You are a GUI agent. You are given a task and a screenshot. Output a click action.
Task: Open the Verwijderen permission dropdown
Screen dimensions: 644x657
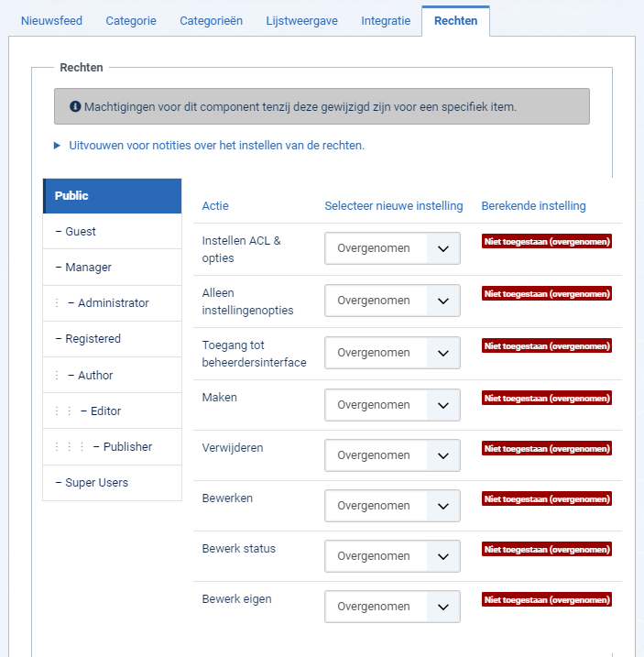(x=392, y=455)
